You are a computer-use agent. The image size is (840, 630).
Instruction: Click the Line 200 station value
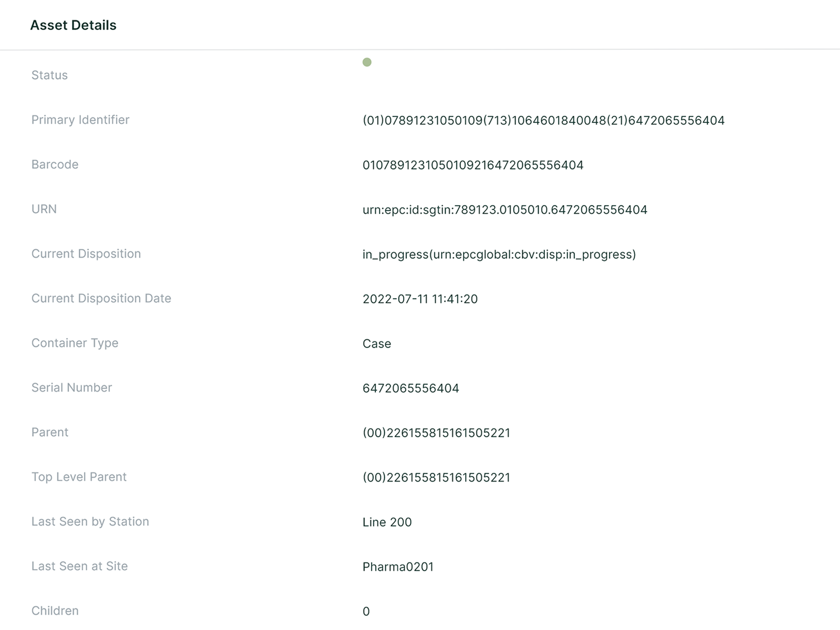387,522
